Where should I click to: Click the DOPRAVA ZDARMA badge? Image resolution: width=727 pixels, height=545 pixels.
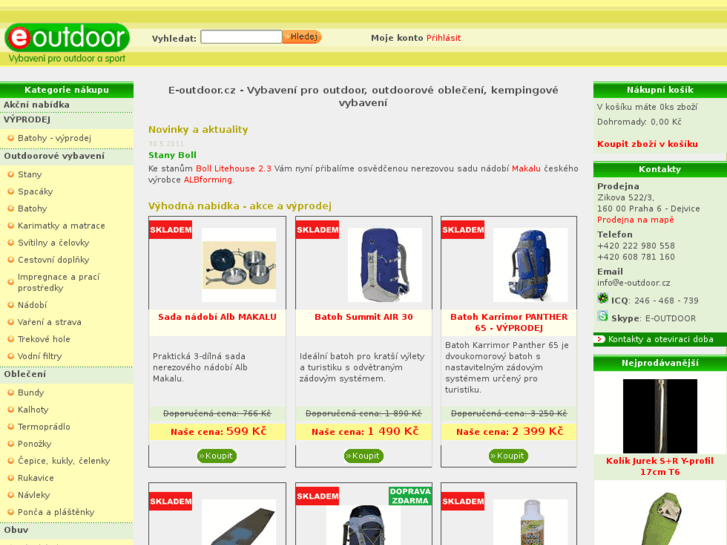(410, 496)
